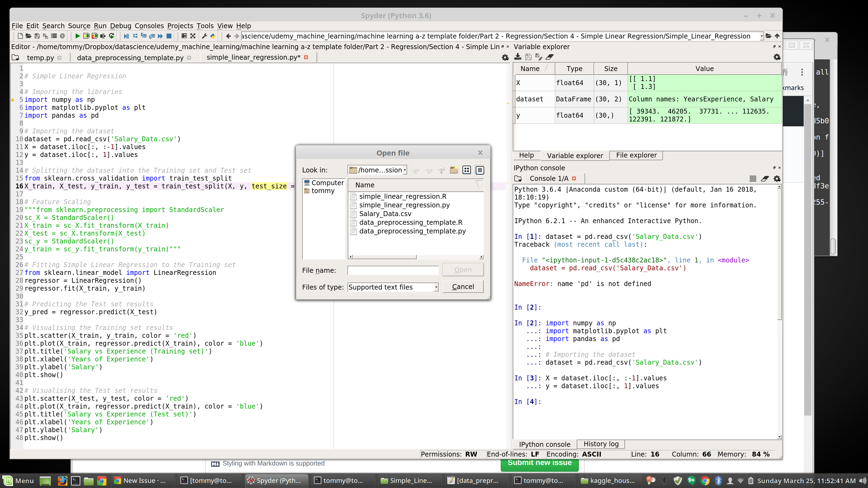Switch to the File explorer tab
Screen dimensions: 868x488
(x=636, y=155)
